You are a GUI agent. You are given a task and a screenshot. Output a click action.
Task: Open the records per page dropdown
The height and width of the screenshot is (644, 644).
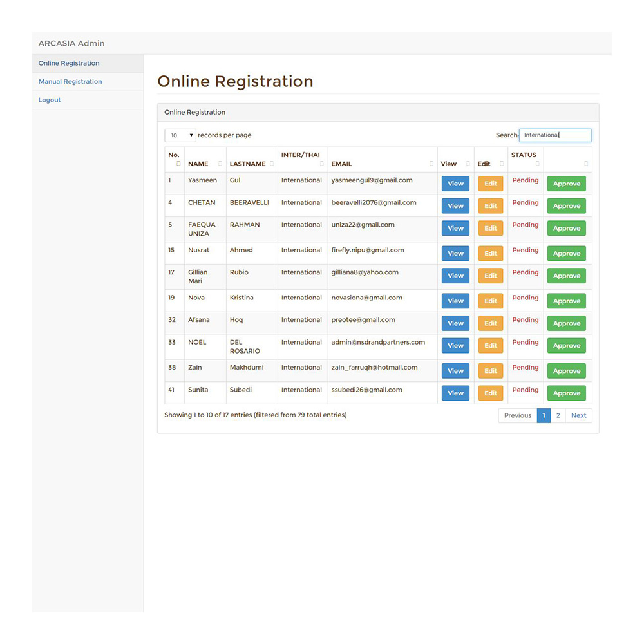[x=180, y=135]
